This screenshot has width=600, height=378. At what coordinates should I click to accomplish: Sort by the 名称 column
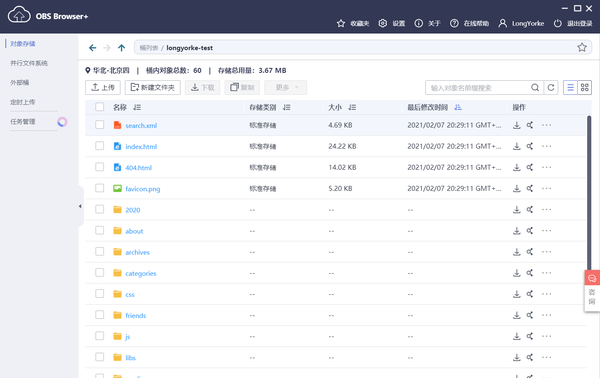click(x=137, y=108)
